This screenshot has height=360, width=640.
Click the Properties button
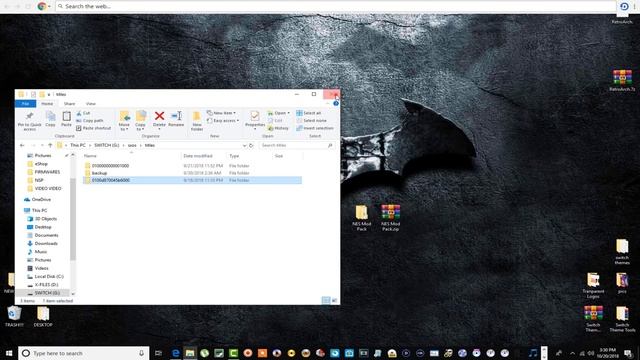[x=255, y=120]
